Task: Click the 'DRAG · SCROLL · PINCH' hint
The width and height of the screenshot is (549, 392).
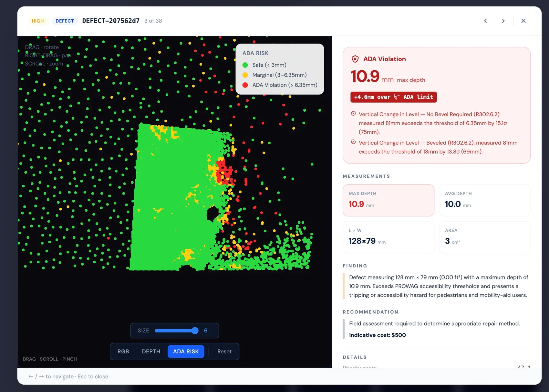Action: tap(50, 359)
